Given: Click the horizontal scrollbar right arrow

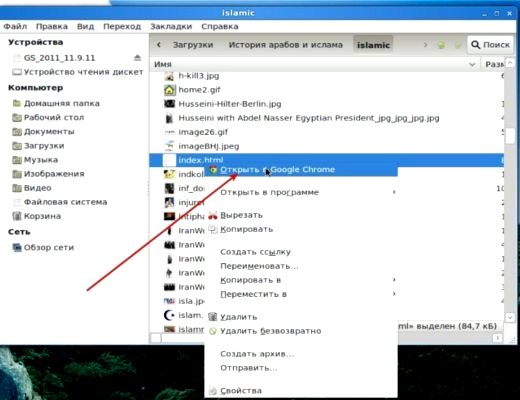Looking at the screenshot, I should 497,338.
